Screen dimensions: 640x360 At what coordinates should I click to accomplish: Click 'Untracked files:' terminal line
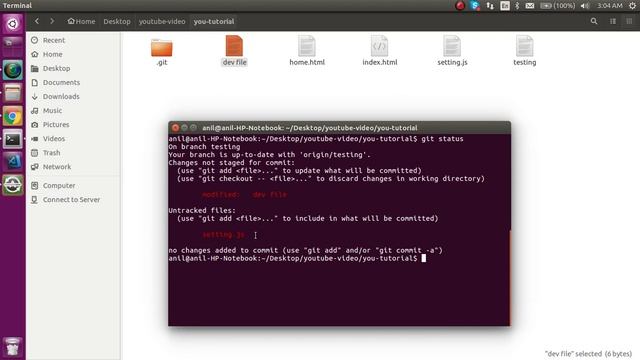(x=202, y=211)
